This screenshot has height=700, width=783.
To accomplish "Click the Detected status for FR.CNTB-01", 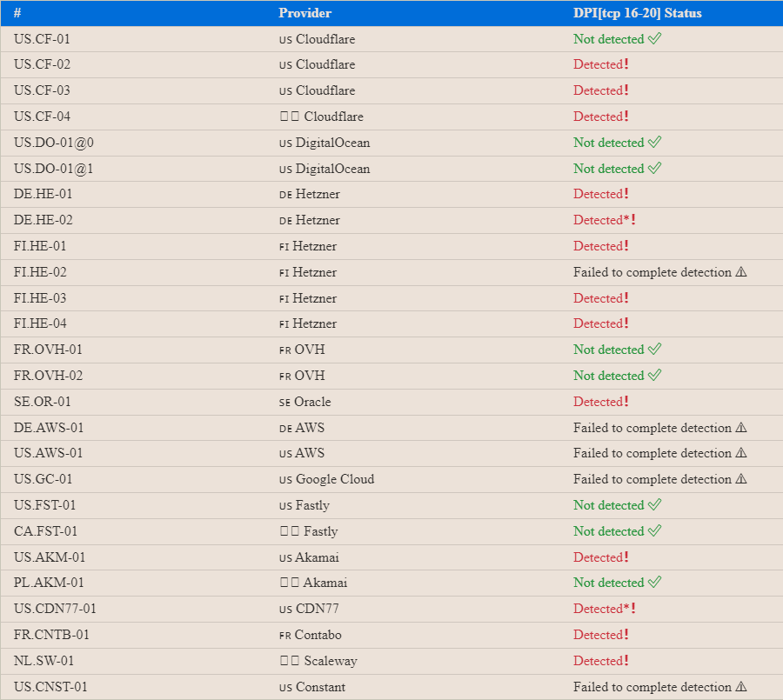I will point(600,635).
